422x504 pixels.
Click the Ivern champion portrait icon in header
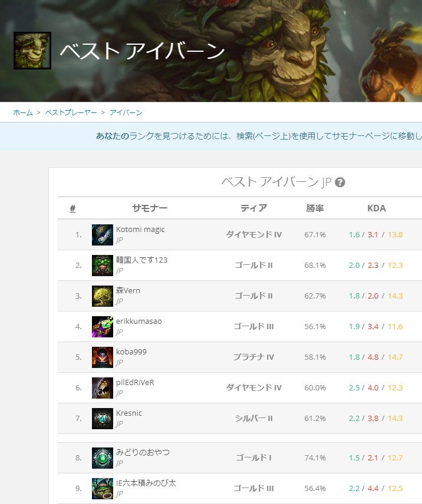32,51
